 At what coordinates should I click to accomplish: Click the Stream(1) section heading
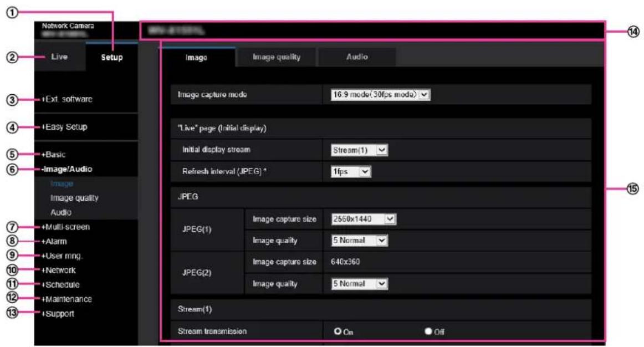195,309
